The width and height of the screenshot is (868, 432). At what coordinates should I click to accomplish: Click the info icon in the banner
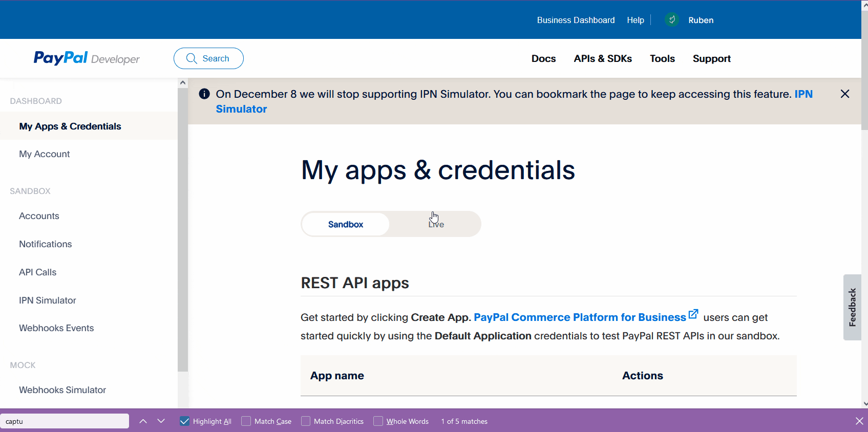pyautogui.click(x=204, y=94)
